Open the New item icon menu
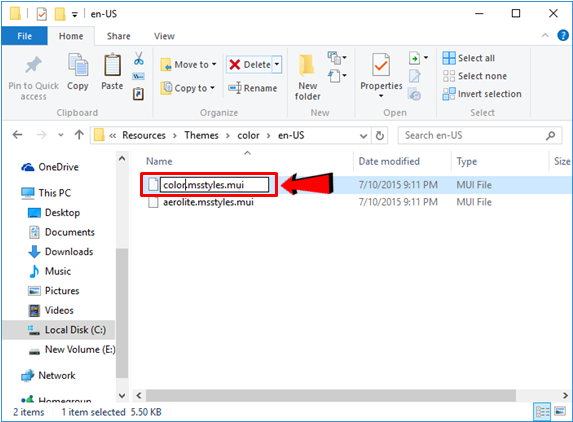This screenshot has width=573, height=422. coord(337,57)
